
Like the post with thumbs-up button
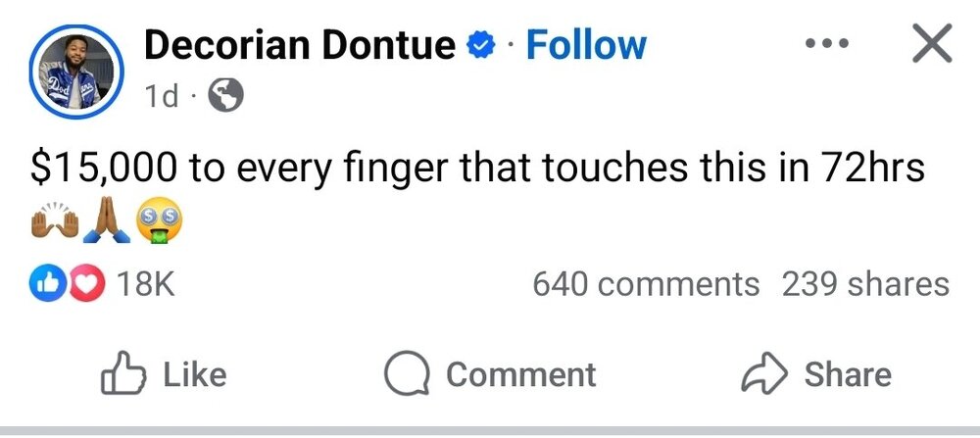coord(165,374)
